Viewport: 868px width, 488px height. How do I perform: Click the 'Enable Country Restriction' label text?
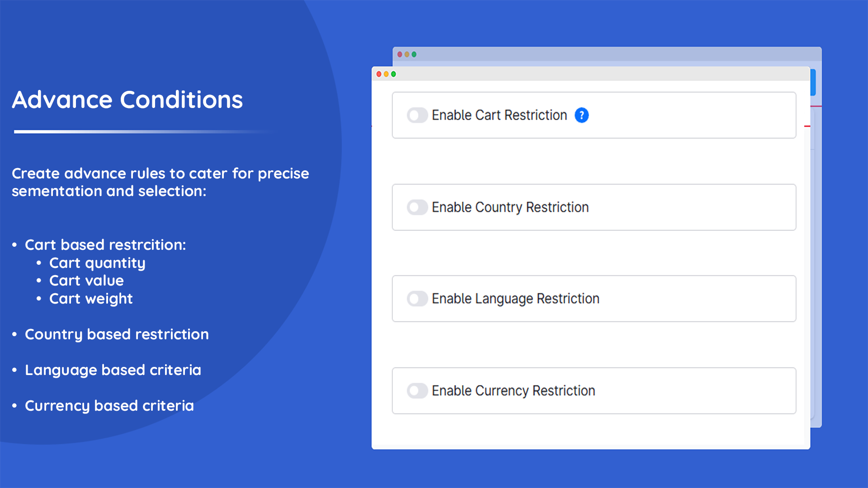point(510,207)
